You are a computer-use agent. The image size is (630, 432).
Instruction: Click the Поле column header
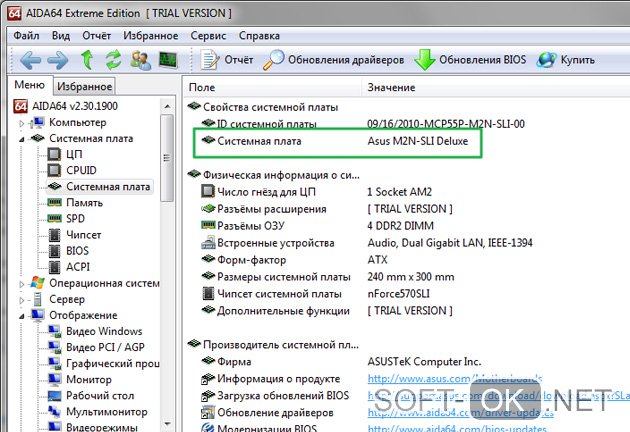(x=273, y=87)
